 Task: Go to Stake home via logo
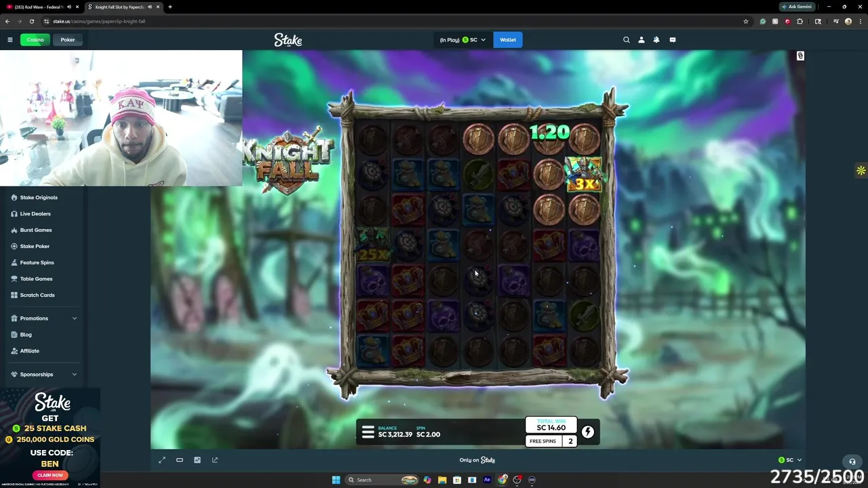click(x=288, y=40)
